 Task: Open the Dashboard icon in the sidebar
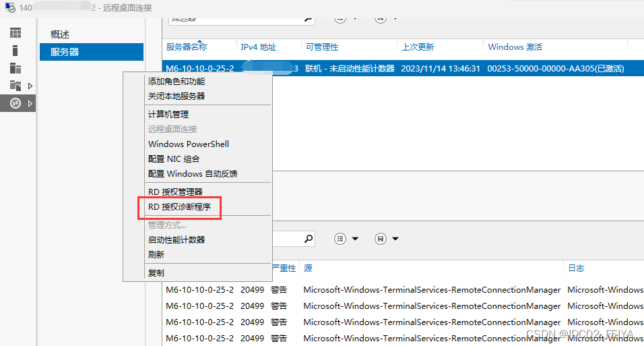pos(15,33)
